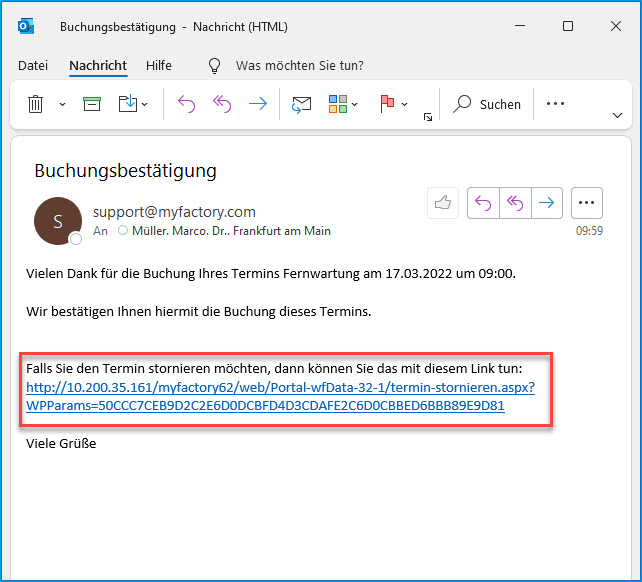Click the presence circle beside Müller
Screen dimensions: 642x582
pos(123,230)
